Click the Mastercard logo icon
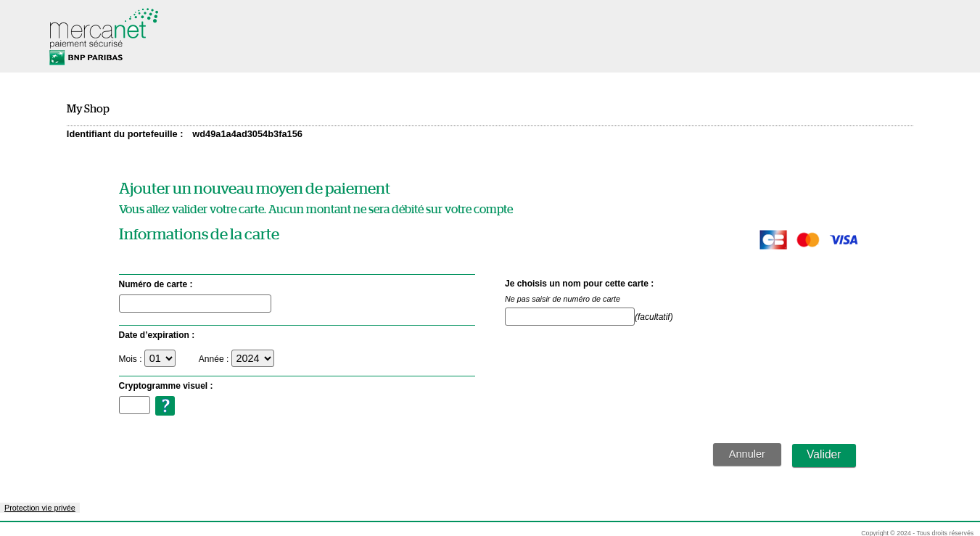980x536 pixels. [x=807, y=240]
